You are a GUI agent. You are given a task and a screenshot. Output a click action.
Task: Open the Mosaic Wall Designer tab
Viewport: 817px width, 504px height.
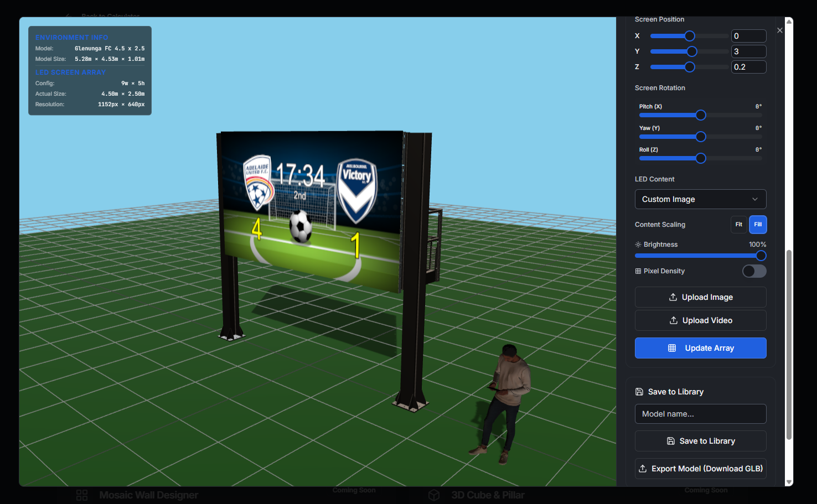pyautogui.click(x=148, y=495)
